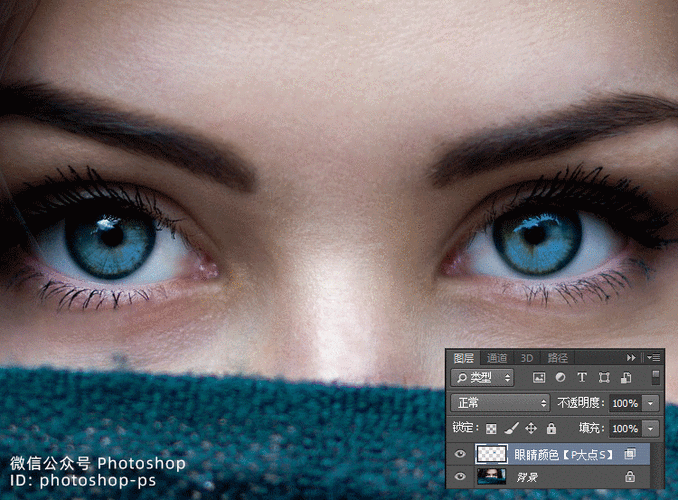
Task: Open the 类型 filter type dropdown
Action: pyautogui.click(x=483, y=378)
